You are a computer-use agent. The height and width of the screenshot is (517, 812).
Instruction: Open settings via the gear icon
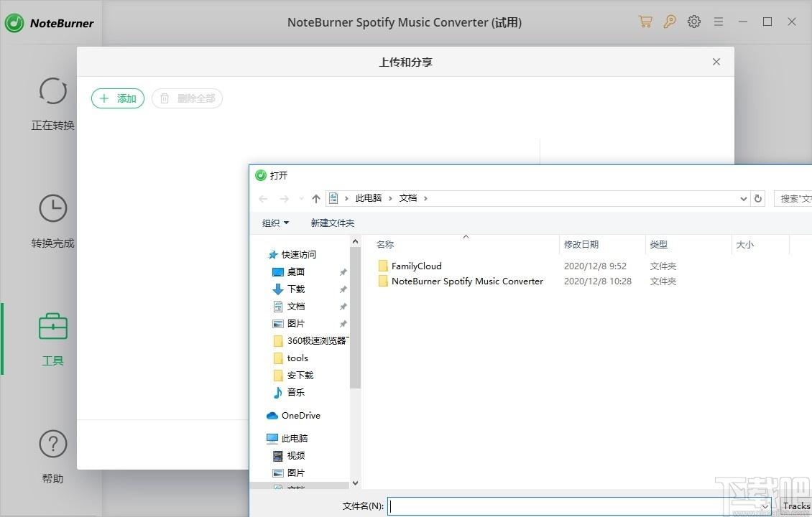pyautogui.click(x=693, y=22)
